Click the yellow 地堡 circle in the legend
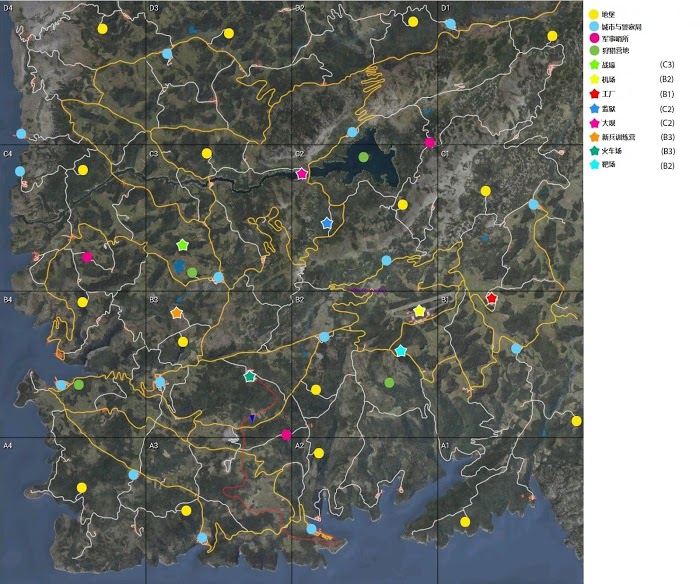This screenshot has height=584, width=700. pyautogui.click(x=593, y=14)
